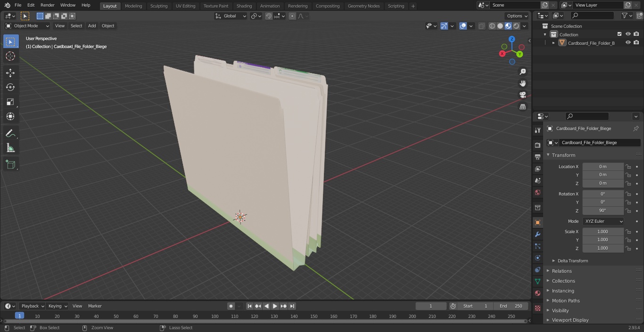Expand the Viewport Display panel
Screen dimensions: 644x332
coord(570,320)
